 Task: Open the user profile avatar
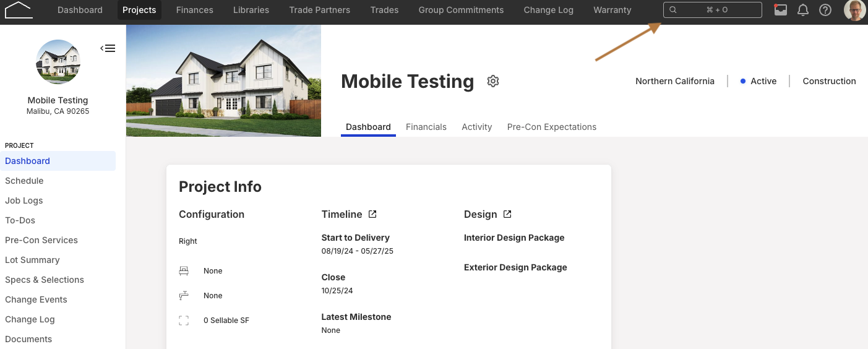tap(854, 10)
